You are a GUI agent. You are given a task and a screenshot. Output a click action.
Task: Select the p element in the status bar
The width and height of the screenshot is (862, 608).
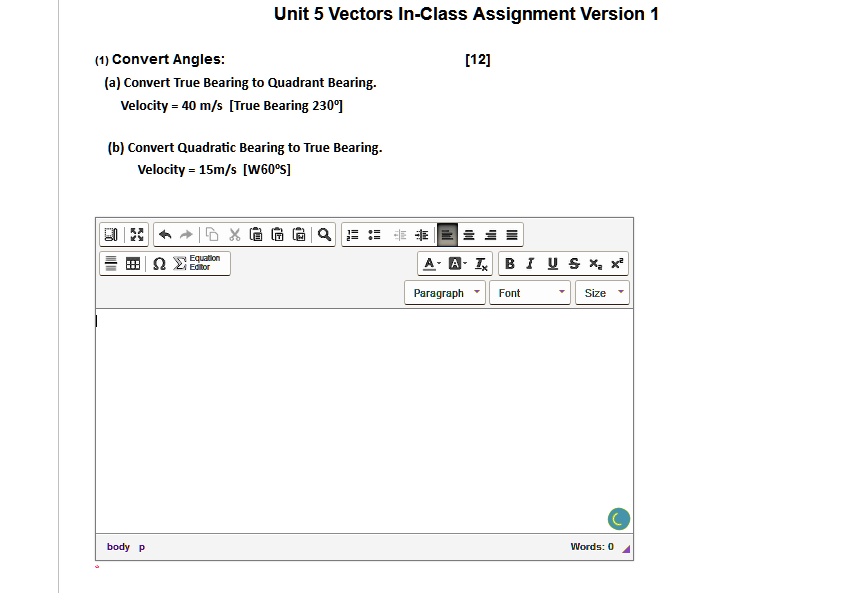click(x=140, y=546)
